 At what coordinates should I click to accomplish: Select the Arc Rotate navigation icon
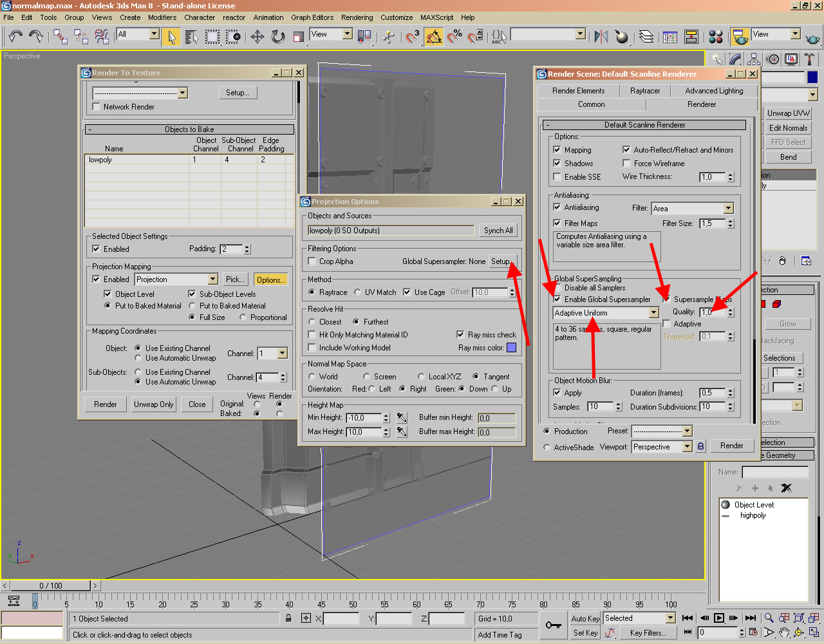(x=798, y=632)
